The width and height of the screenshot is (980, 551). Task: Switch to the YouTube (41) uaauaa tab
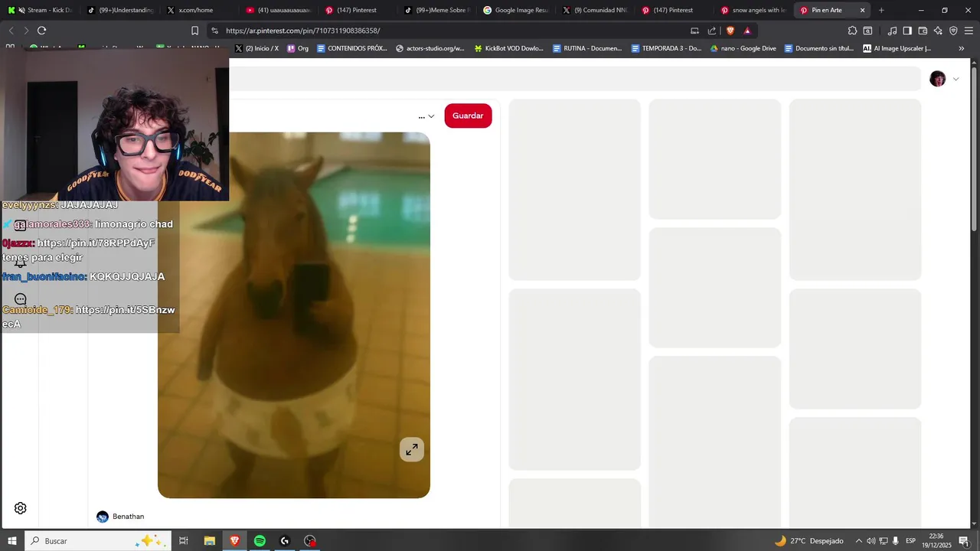click(x=277, y=10)
